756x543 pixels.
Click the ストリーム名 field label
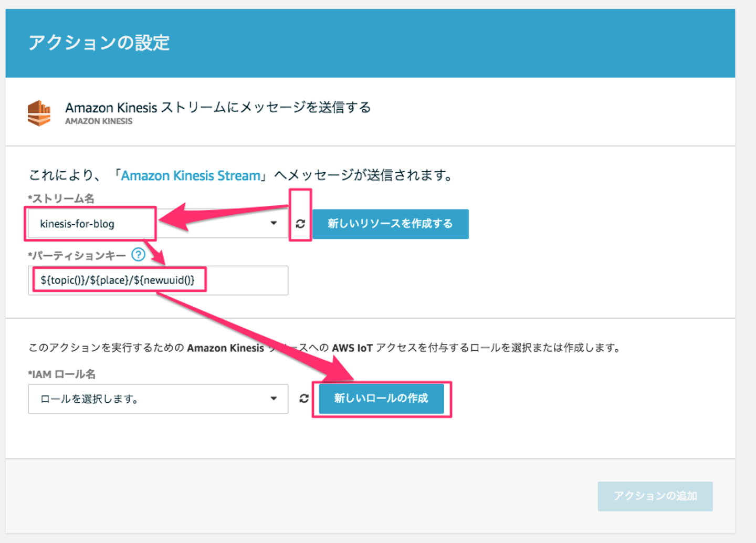click(x=61, y=199)
